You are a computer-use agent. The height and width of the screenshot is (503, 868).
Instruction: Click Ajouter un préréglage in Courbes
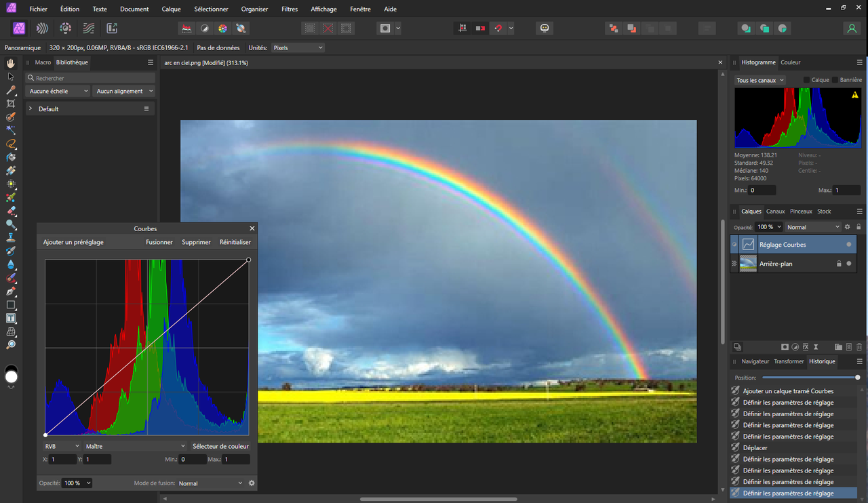pyautogui.click(x=73, y=242)
